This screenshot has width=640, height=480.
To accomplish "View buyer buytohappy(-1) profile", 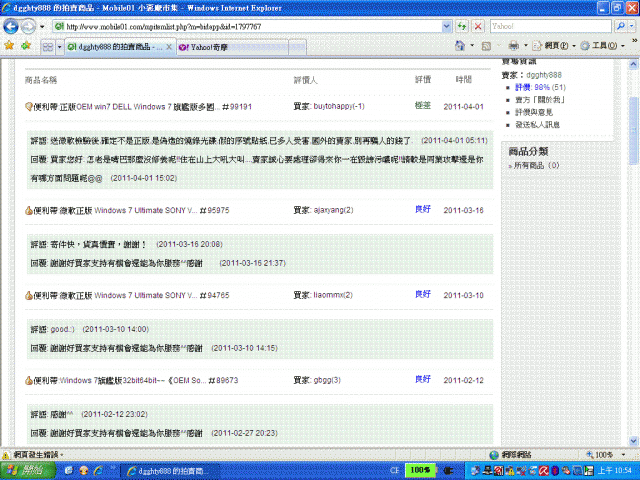I will point(339,106).
